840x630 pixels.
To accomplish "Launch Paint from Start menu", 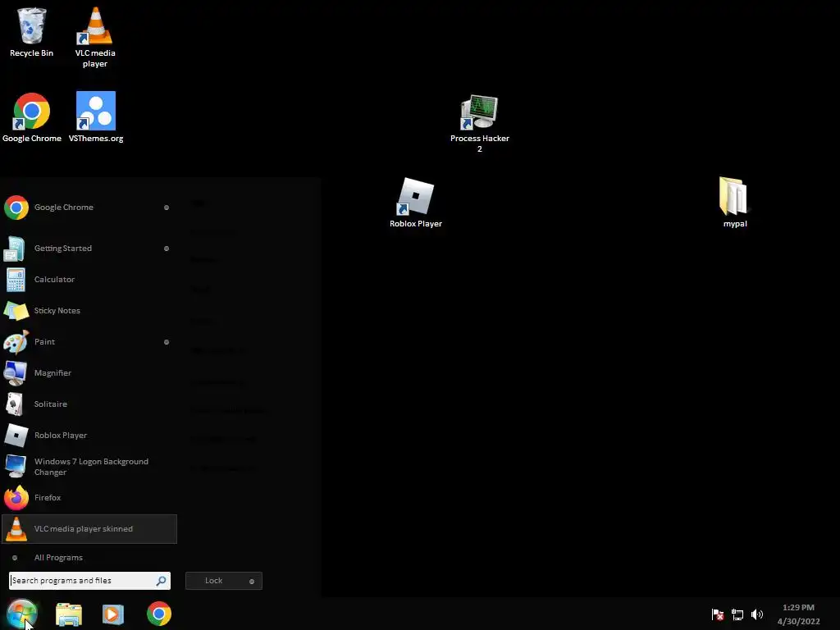I will [89, 342].
